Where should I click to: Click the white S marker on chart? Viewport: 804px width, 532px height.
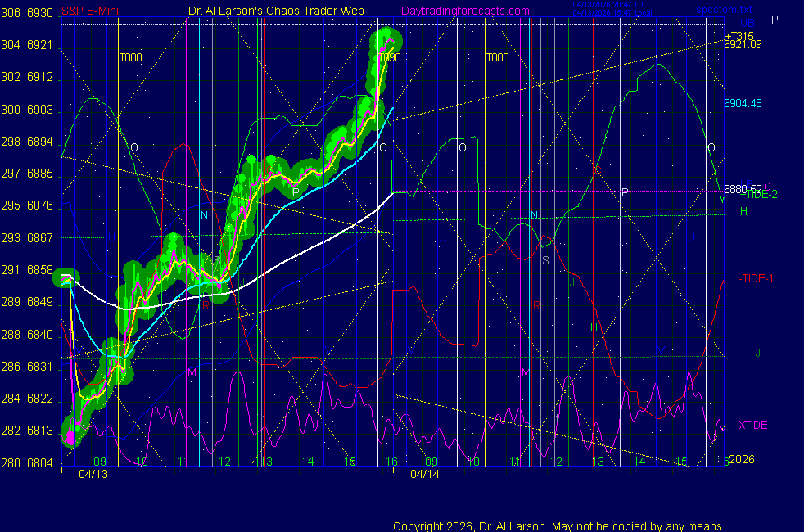click(x=545, y=260)
